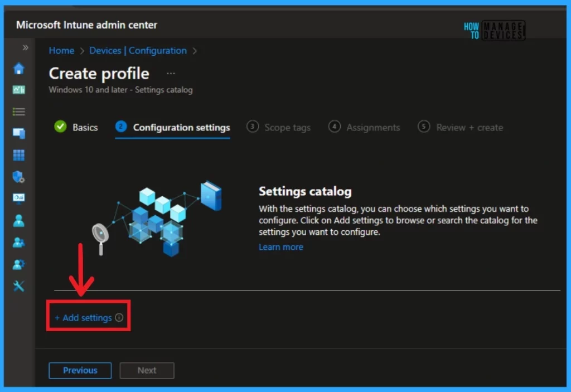Open the Troubleshooting tools icon
The height and width of the screenshot is (392, 571).
[x=18, y=286]
